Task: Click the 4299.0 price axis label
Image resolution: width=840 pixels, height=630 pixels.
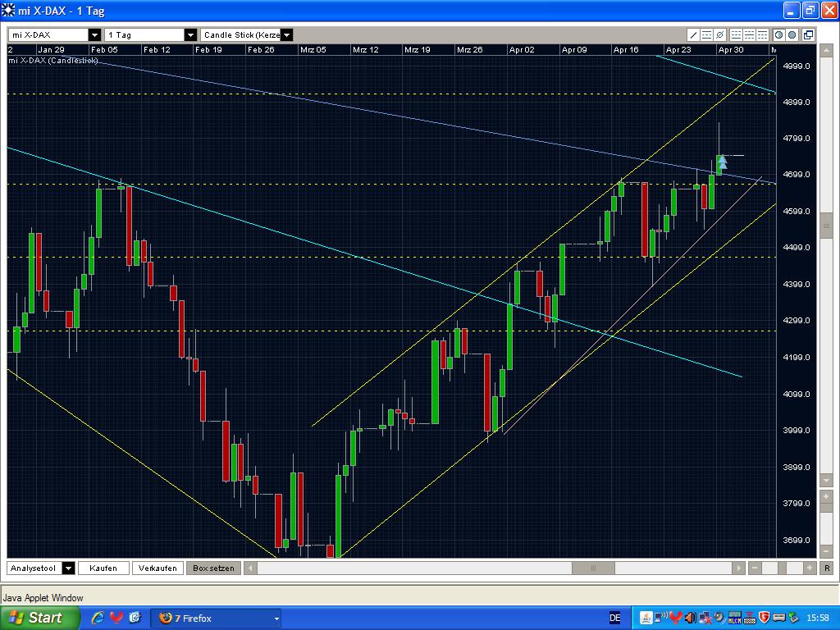Action: (x=797, y=321)
